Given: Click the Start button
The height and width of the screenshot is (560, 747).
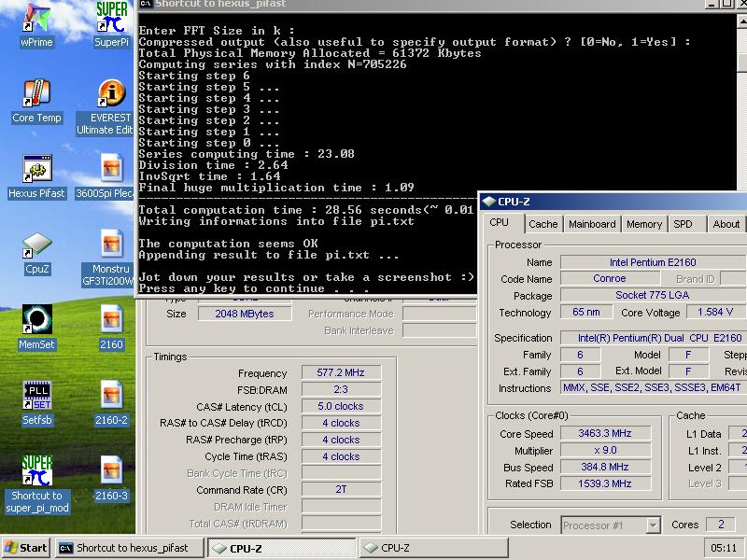Looking at the screenshot, I should [27, 548].
